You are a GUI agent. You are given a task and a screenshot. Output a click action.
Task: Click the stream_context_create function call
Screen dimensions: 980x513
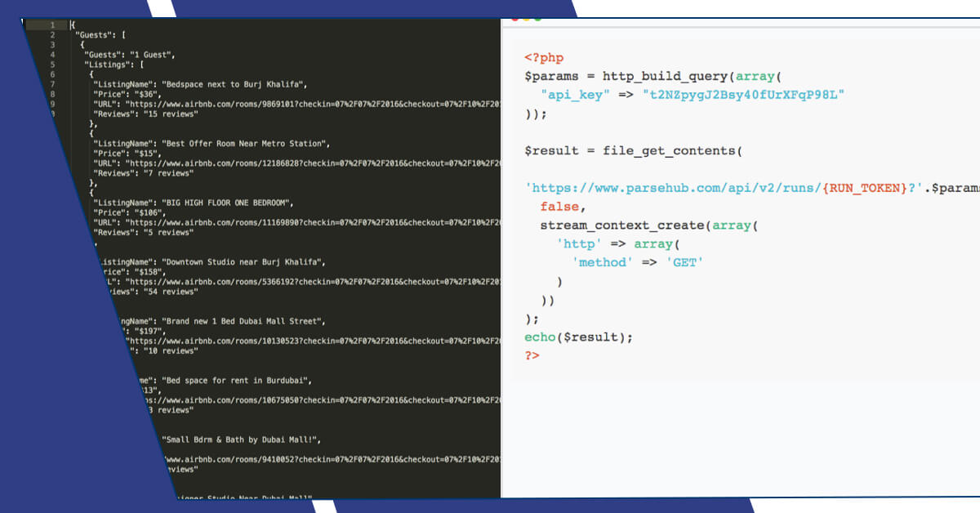tap(623, 225)
